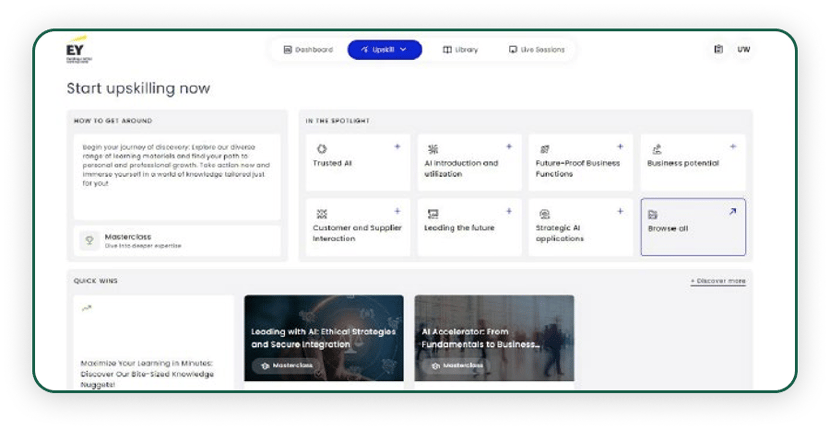Open the Live Sessions tab

click(536, 49)
